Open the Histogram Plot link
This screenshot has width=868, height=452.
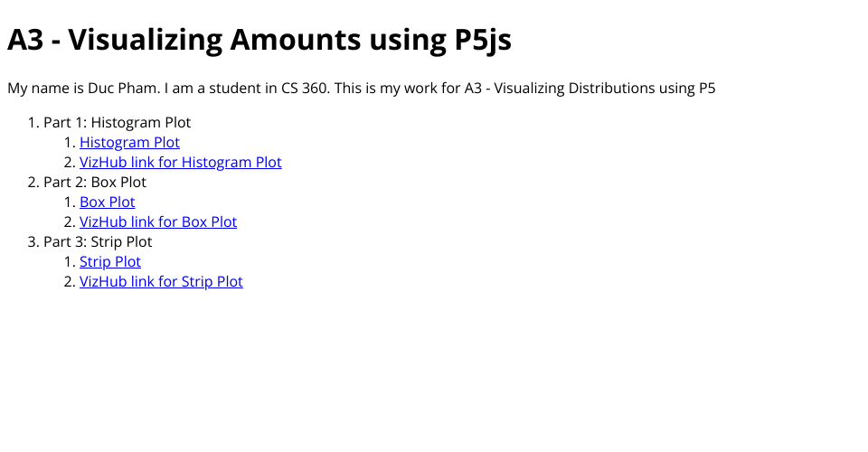tap(129, 143)
